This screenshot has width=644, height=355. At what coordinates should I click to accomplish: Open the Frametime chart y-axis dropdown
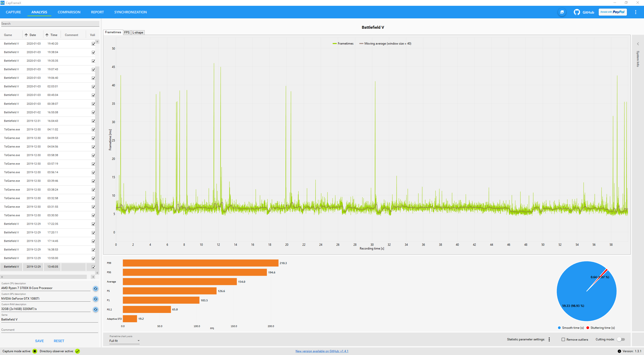124,341
